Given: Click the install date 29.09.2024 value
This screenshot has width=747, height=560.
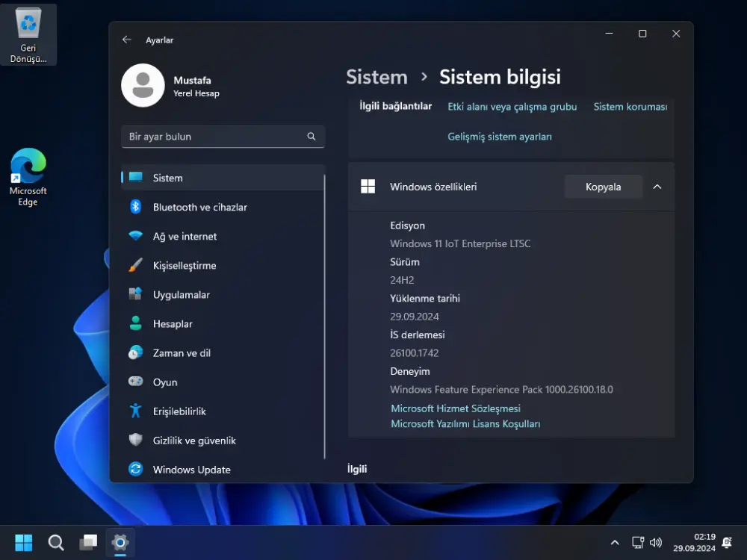Looking at the screenshot, I should [x=415, y=317].
